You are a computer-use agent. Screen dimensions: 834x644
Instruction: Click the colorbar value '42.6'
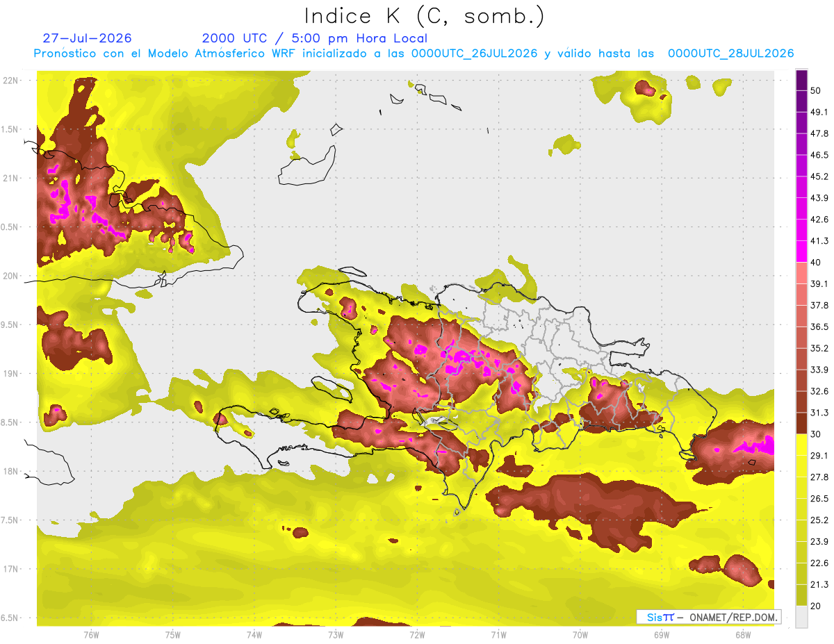click(819, 220)
